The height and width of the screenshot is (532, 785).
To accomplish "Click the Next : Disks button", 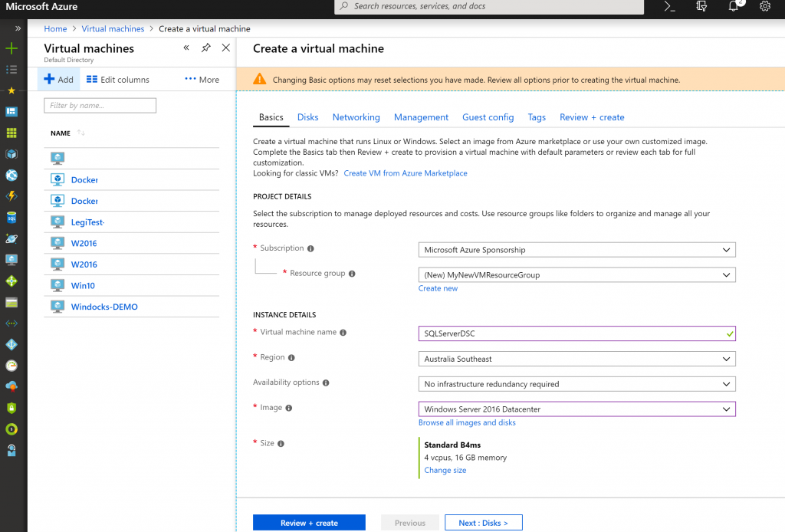I will [483, 522].
